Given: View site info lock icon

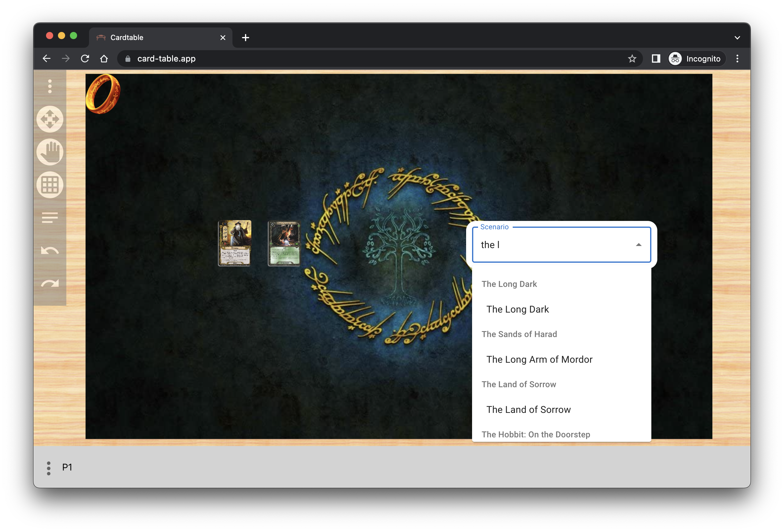Looking at the screenshot, I should tap(128, 59).
